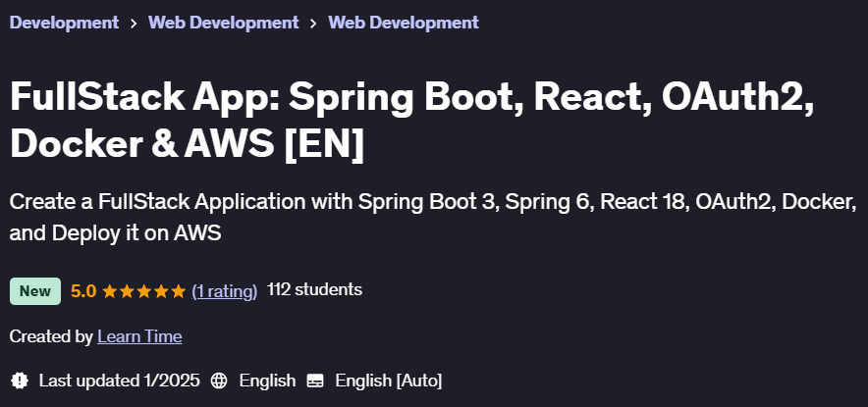Click the green New badge
This screenshot has height=407, width=868.
[35, 291]
